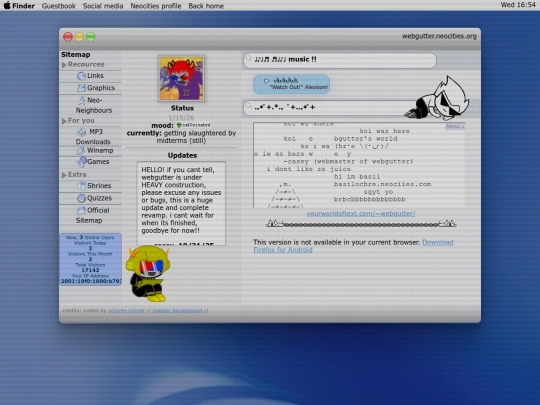Open the Finder menu
This screenshot has width=540, height=405.
[23, 6]
